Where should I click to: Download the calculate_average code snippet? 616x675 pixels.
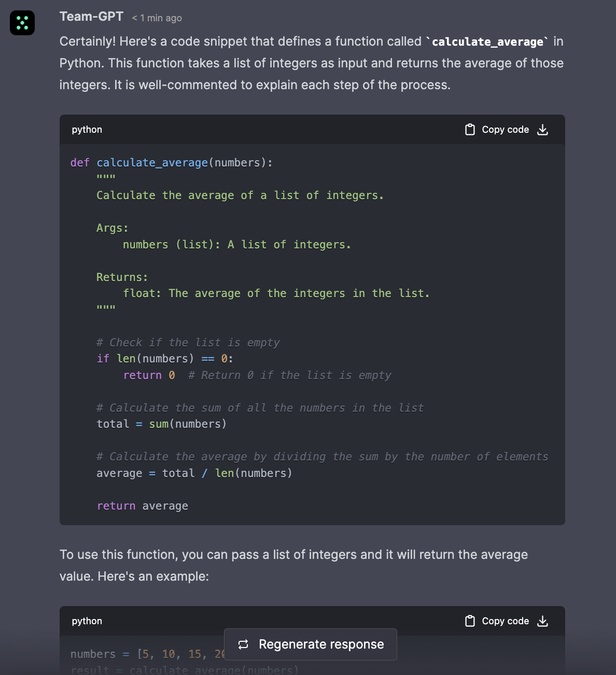click(x=542, y=130)
